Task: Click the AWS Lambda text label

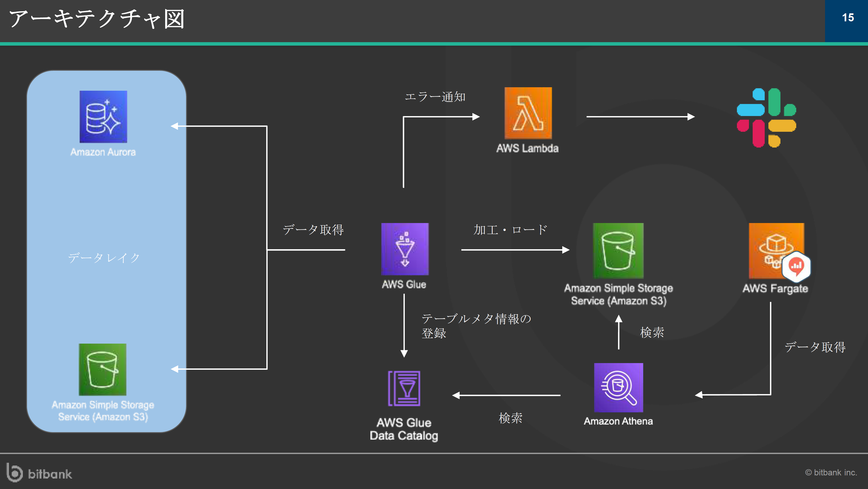Action: tap(527, 149)
